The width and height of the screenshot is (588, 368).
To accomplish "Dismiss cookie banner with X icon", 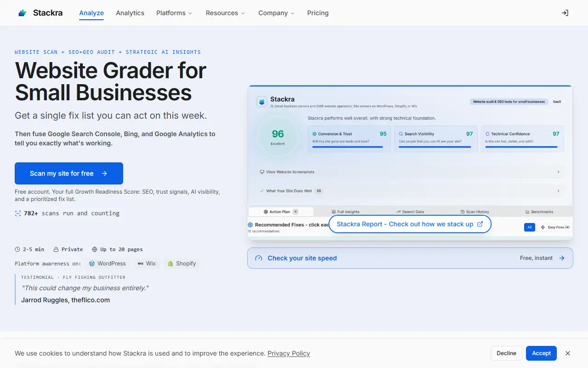I will point(568,353).
